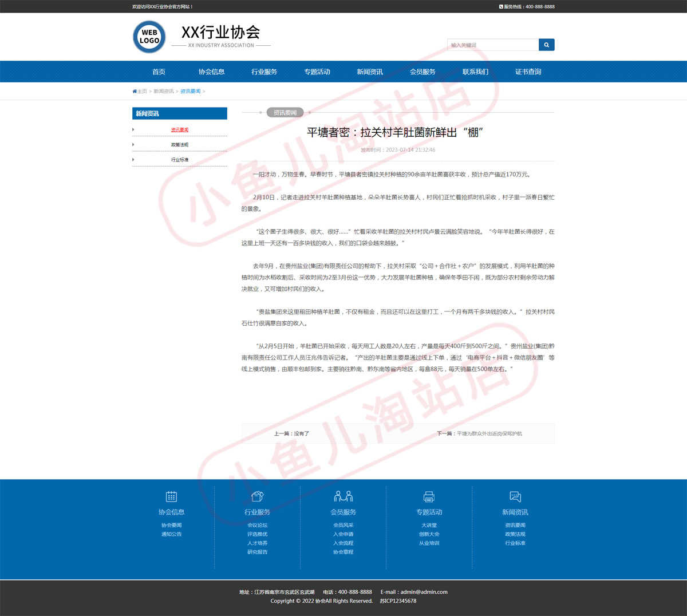This screenshot has height=616, width=687.
Task: Click footer heading 专题活动
Action: point(429,512)
